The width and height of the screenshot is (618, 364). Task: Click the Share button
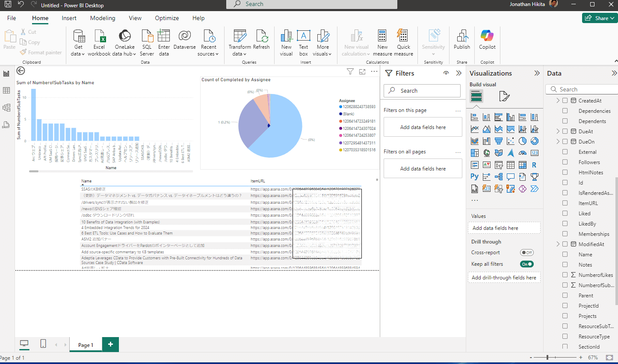click(599, 18)
